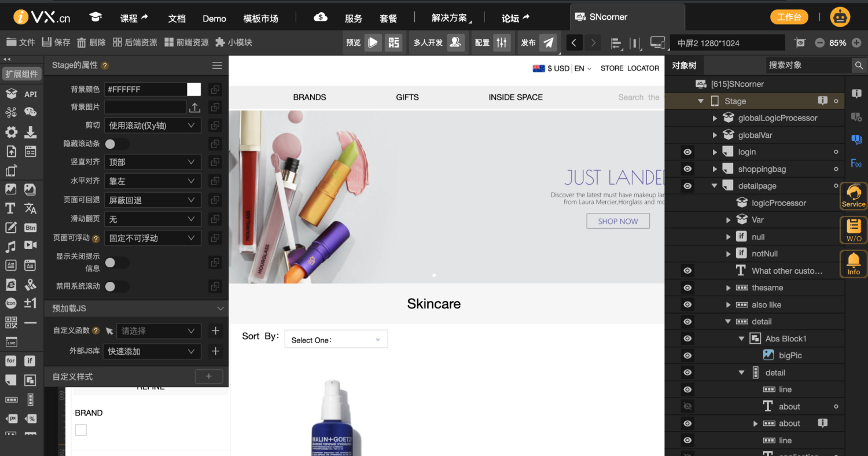Hide the login page eye toggle
Image resolution: width=868 pixels, height=456 pixels.
(x=687, y=152)
